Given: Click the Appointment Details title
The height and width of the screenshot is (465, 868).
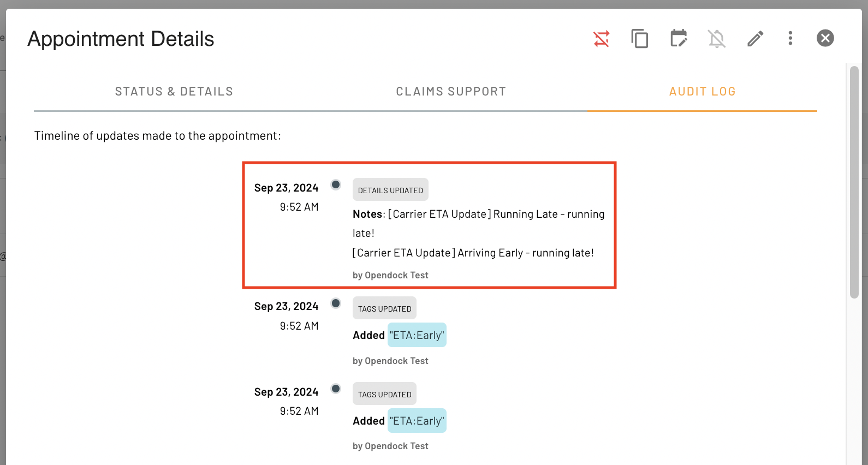Looking at the screenshot, I should (121, 39).
